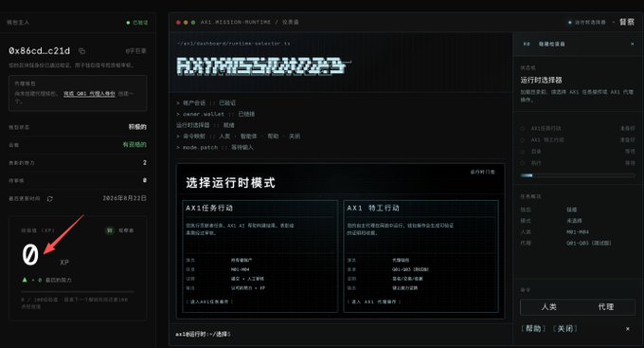Choose the 人类 command button

coord(548,307)
